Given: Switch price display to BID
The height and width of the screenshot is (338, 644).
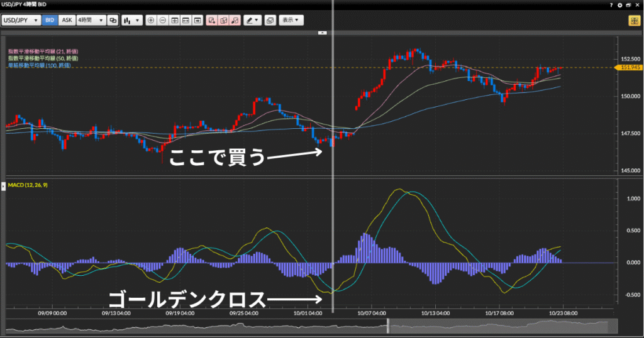Looking at the screenshot, I should point(50,20).
